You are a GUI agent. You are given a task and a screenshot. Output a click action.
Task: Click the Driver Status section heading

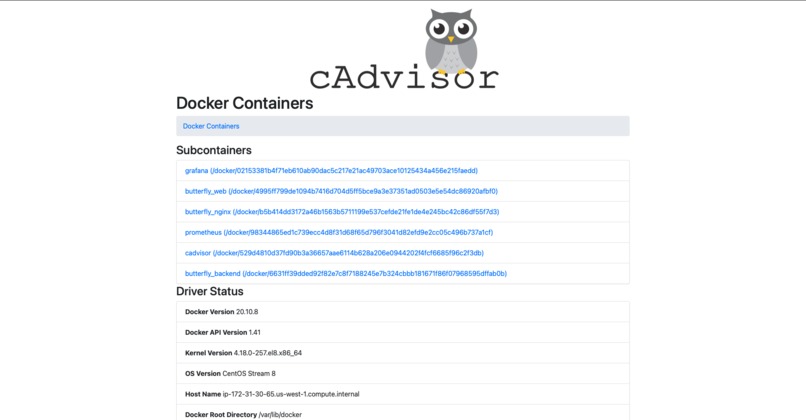pos(210,291)
